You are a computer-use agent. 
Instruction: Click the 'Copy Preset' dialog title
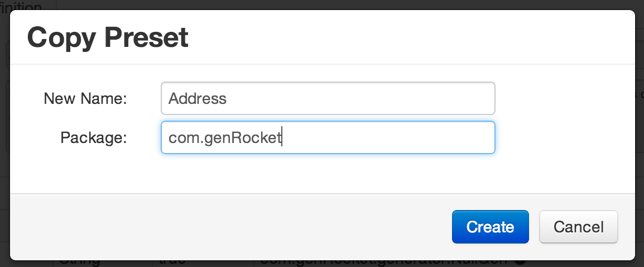point(108,37)
